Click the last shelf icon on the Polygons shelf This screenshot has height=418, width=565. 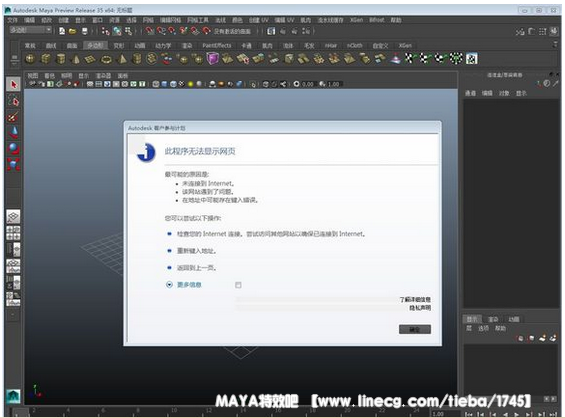tap(472, 58)
